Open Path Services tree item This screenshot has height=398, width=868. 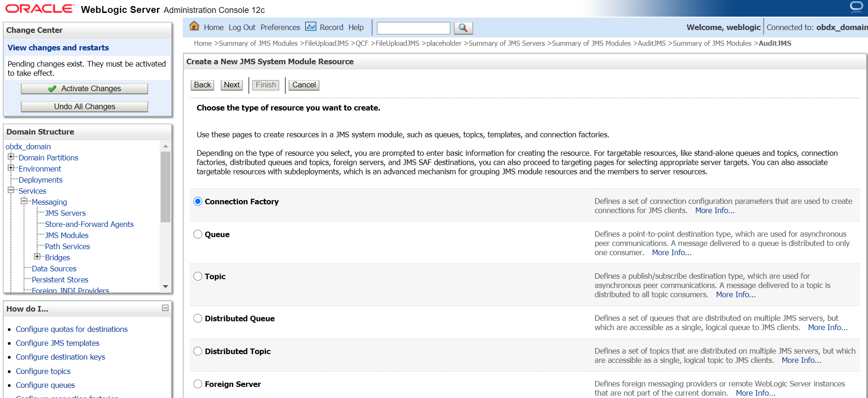(67, 246)
